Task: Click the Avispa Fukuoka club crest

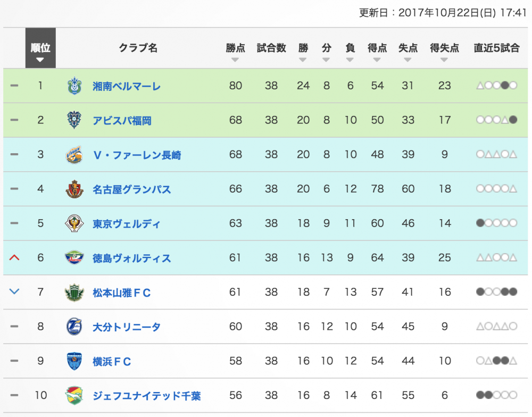Action: [74, 120]
